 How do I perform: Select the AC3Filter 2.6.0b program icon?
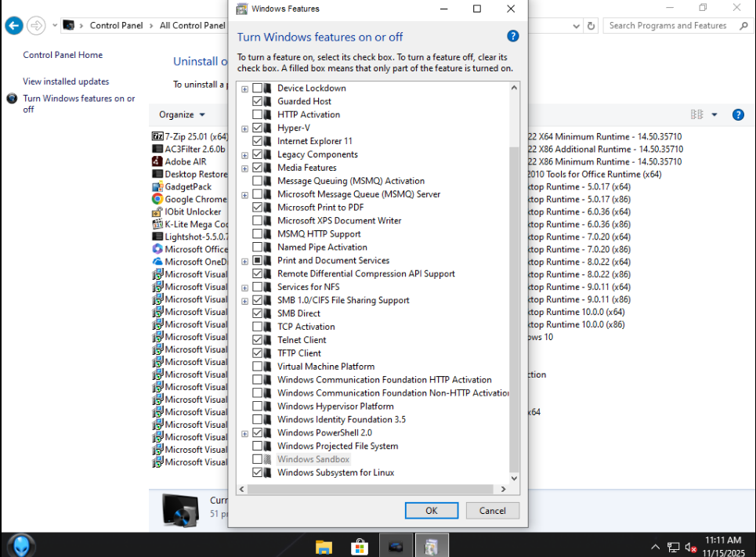(x=157, y=149)
